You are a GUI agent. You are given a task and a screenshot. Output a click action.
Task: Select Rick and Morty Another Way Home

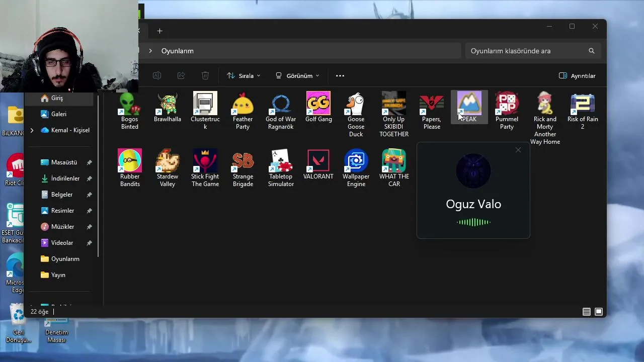(x=545, y=119)
